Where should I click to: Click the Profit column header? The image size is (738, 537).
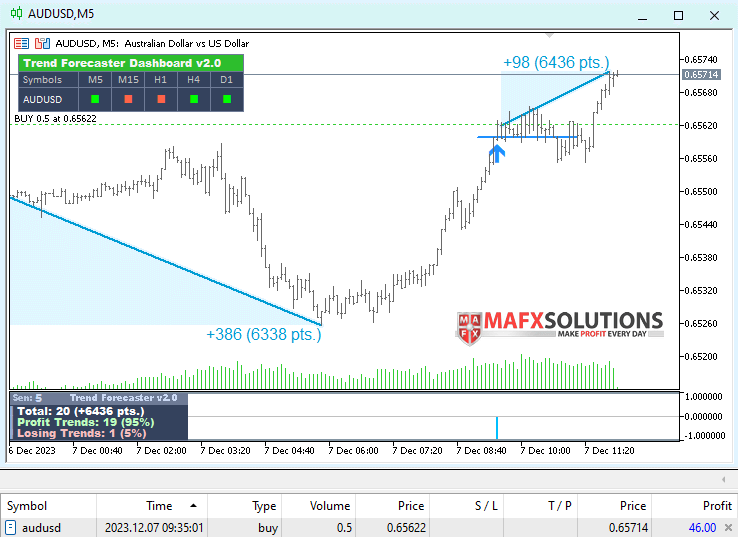point(694,506)
